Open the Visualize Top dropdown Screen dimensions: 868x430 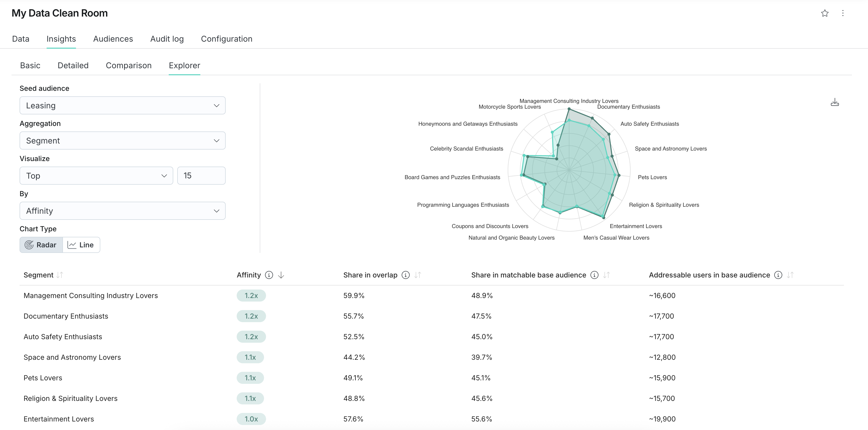tap(96, 175)
